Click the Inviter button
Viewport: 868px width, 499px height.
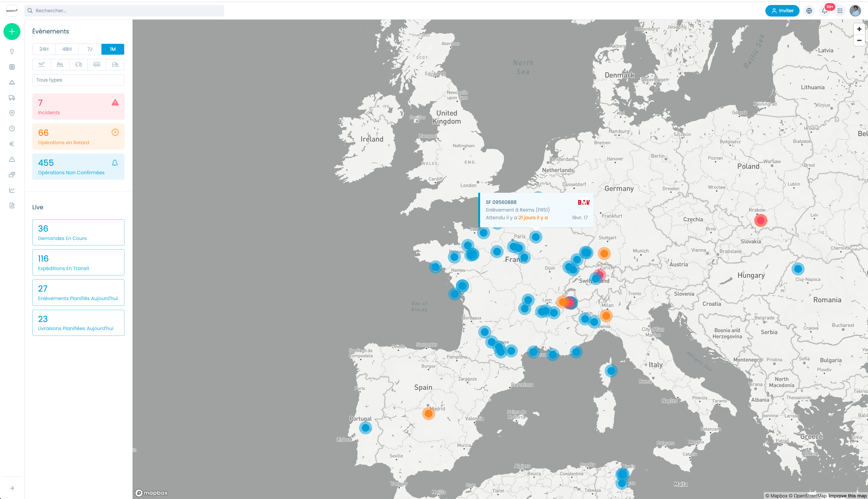[x=782, y=11]
